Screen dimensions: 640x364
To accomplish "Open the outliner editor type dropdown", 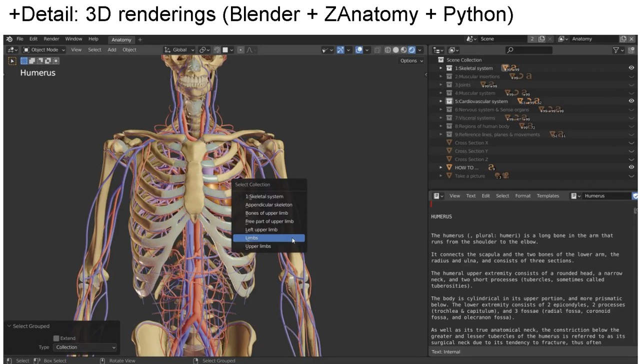I will coord(438,50).
